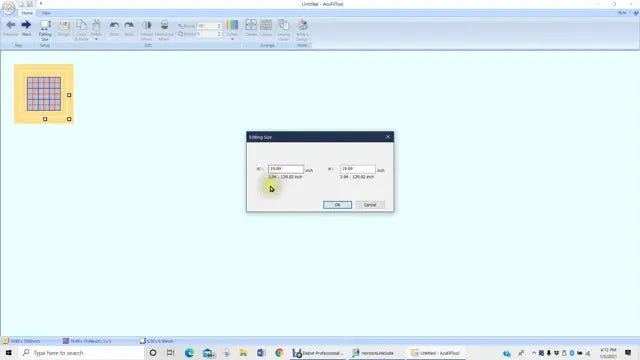Switch to Untitled - AcuFilTool taskbar window
The height and width of the screenshot is (360, 640).
click(436, 353)
